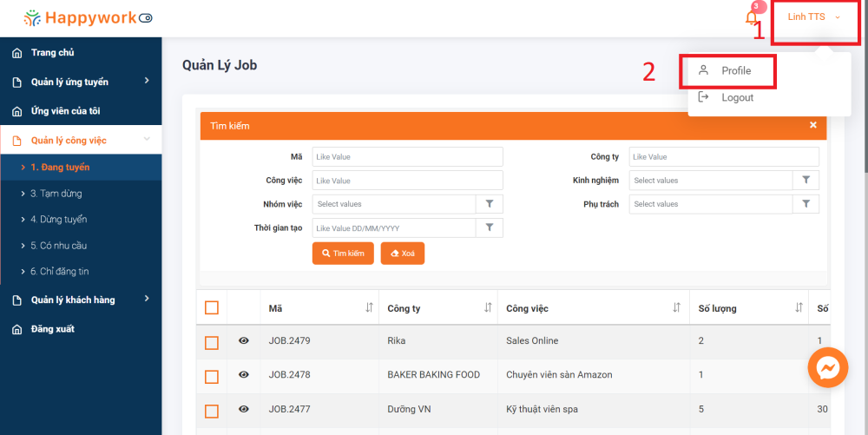Click the Mã search input field
868x435 pixels.
pos(407,157)
